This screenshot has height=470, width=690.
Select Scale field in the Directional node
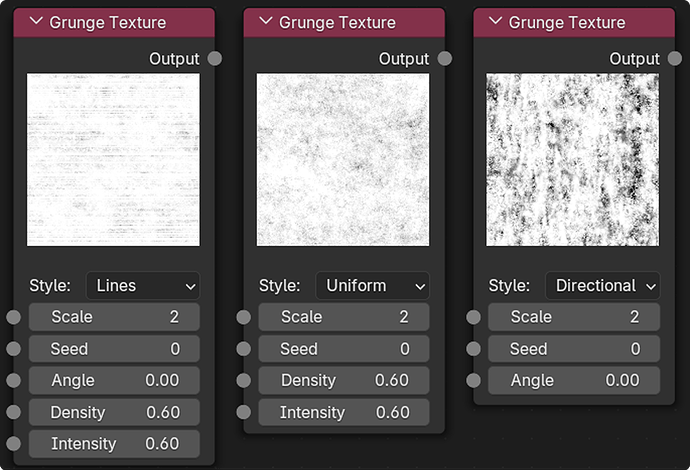tap(574, 317)
